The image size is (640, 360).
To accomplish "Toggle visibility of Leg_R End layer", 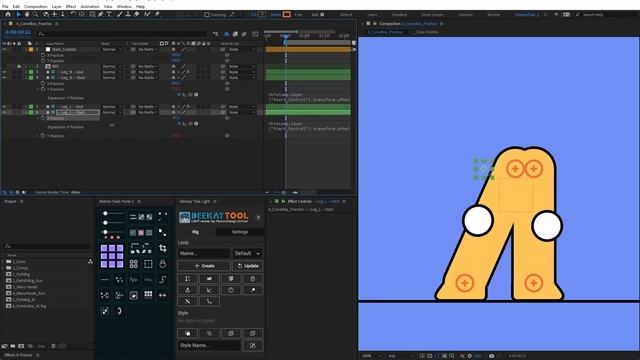I will point(4,72).
